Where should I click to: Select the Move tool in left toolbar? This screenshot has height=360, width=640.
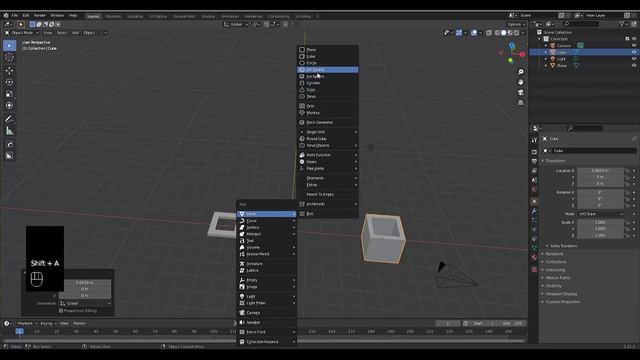9,70
